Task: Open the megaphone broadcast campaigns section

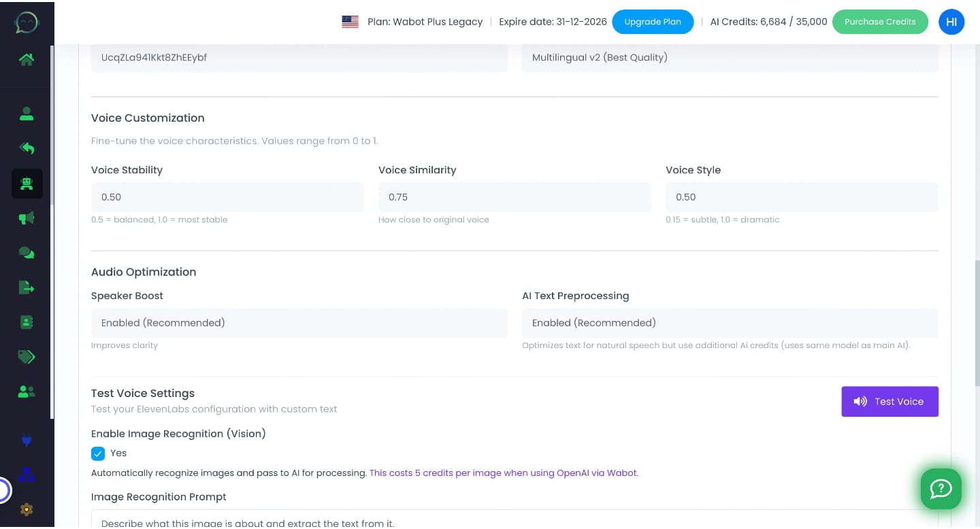Action: coord(27,218)
